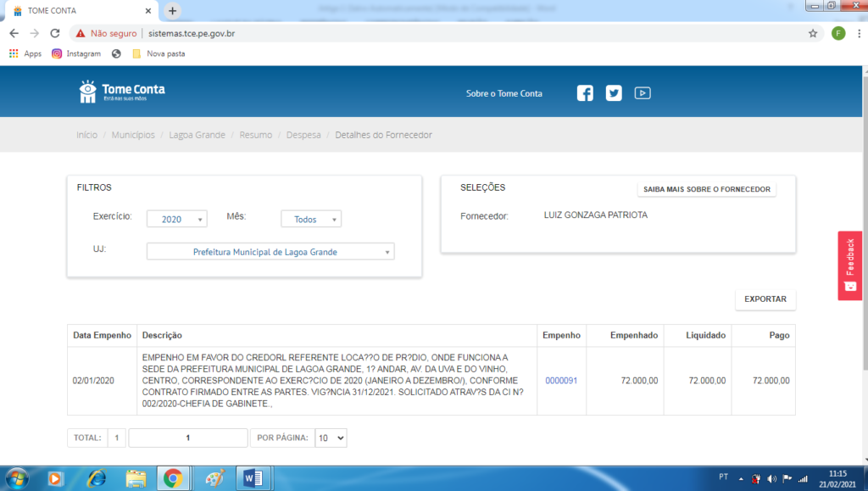Viewport: 868px width, 491px height.
Task: Go to Despesa breadcrumb
Action: pos(303,135)
